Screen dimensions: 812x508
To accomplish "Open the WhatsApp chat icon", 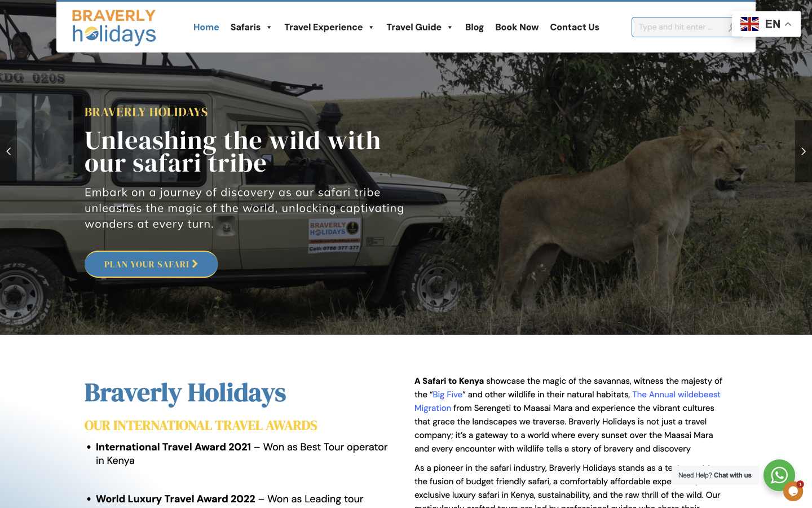I will tap(779, 475).
